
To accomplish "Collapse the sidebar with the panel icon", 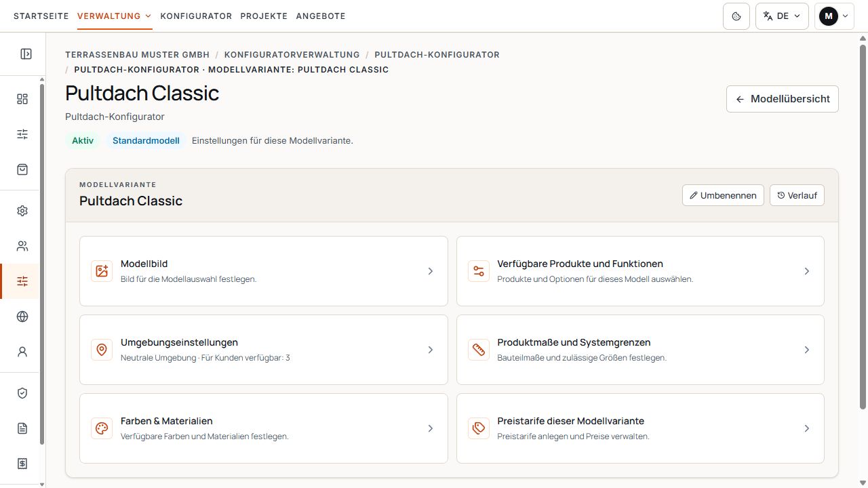I will [26, 54].
